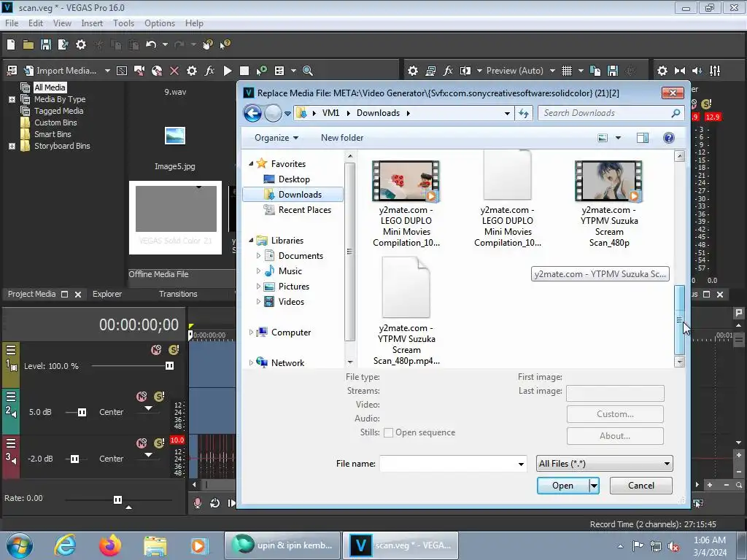
Task: Open project Properties gear icon in main toolbar
Action: [x=81, y=44]
